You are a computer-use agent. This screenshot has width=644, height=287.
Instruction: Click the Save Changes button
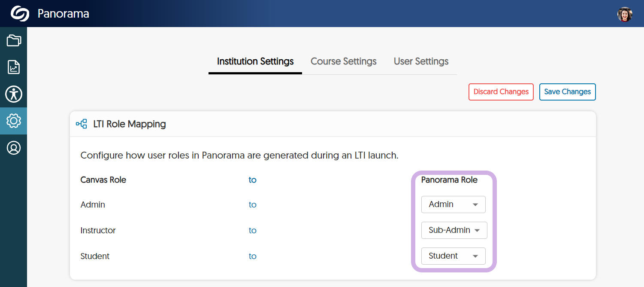pyautogui.click(x=567, y=92)
